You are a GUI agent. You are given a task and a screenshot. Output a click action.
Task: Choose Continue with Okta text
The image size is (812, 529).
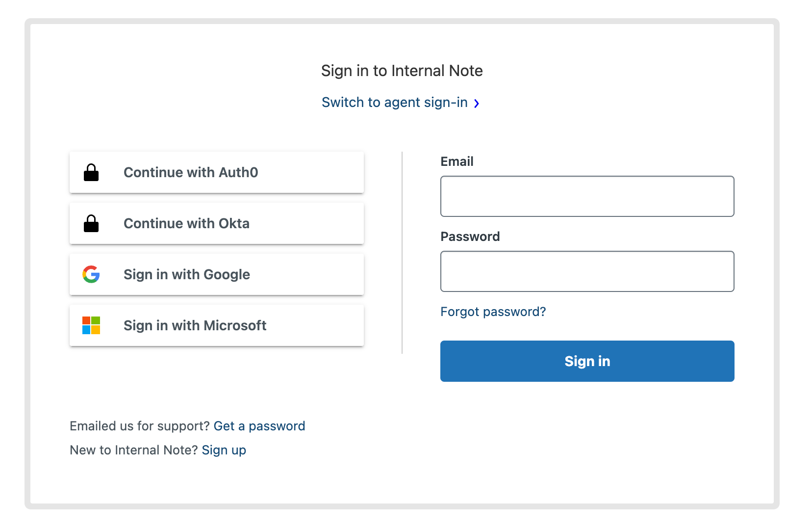coord(186,224)
